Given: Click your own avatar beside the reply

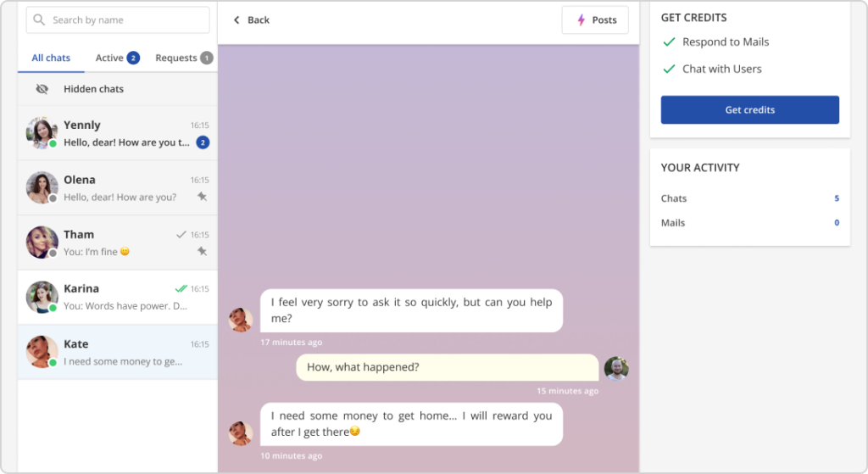Looking at the screenshot, I should tap(616, 368).
